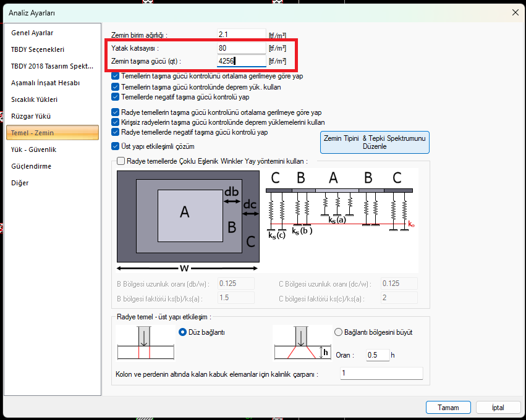Disable Üst yapı etkileşimli çözüm

(x=115, y=146)
